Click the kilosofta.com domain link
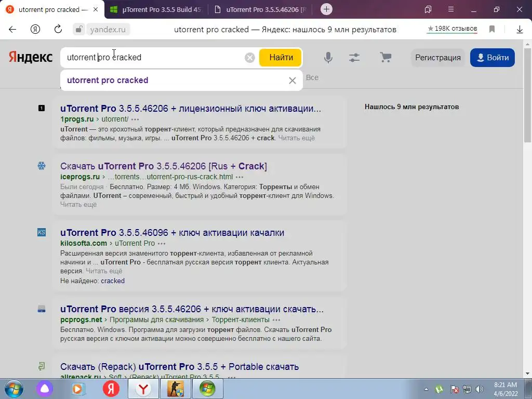This screenshot has height=399, width=532. point(84,243)
